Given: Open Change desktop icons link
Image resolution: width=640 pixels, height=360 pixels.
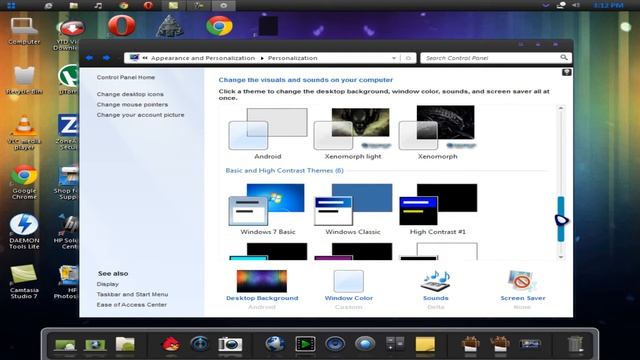Looking at the screenshot, I should pyautogui.click(x=130, y=94).
